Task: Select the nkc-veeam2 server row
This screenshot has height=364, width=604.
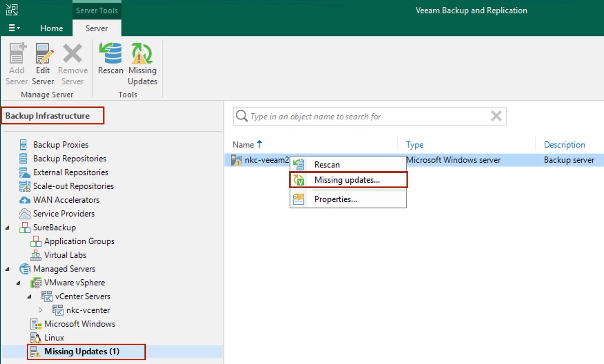Action: pyautogui.click(x=414, y=160)
